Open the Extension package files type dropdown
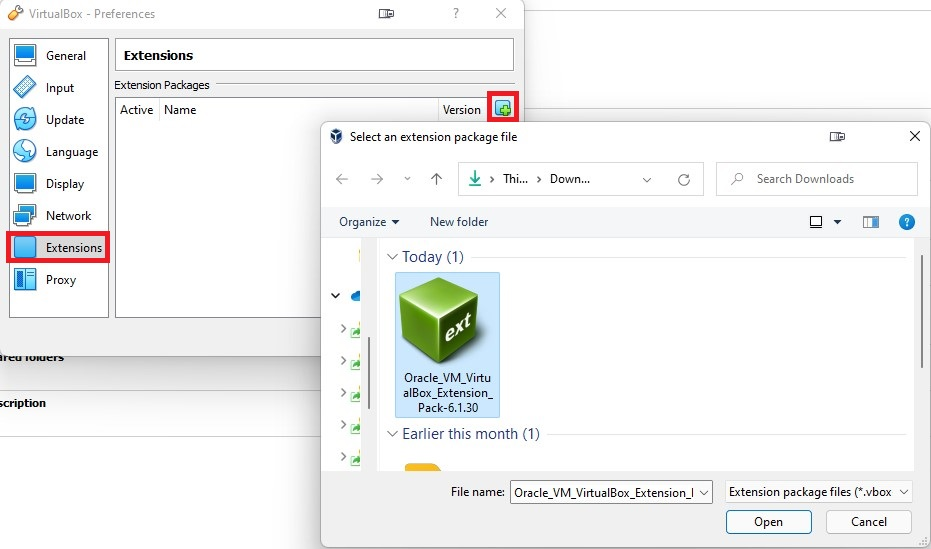The height and width of the screenshot is (549, 931). (819, 492)
